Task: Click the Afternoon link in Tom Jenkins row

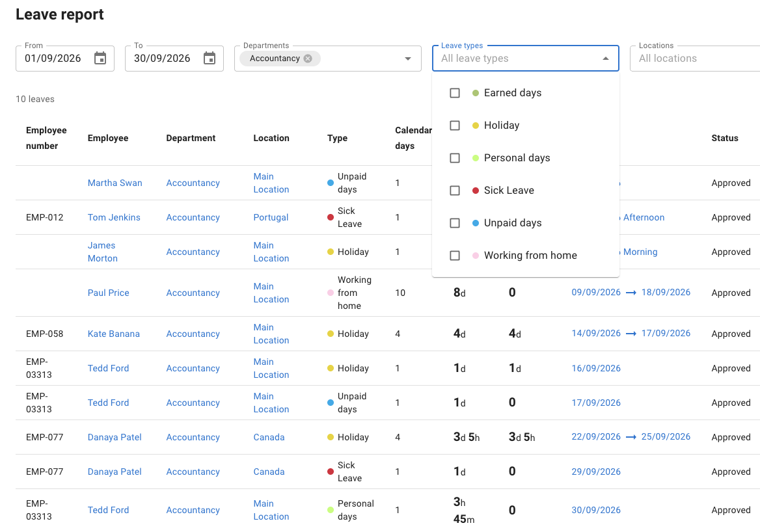Action: tap(644, 217)
